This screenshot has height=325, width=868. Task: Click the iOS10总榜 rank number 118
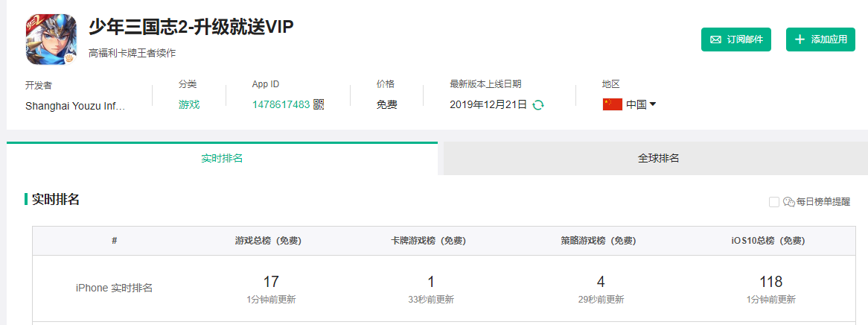770,282
